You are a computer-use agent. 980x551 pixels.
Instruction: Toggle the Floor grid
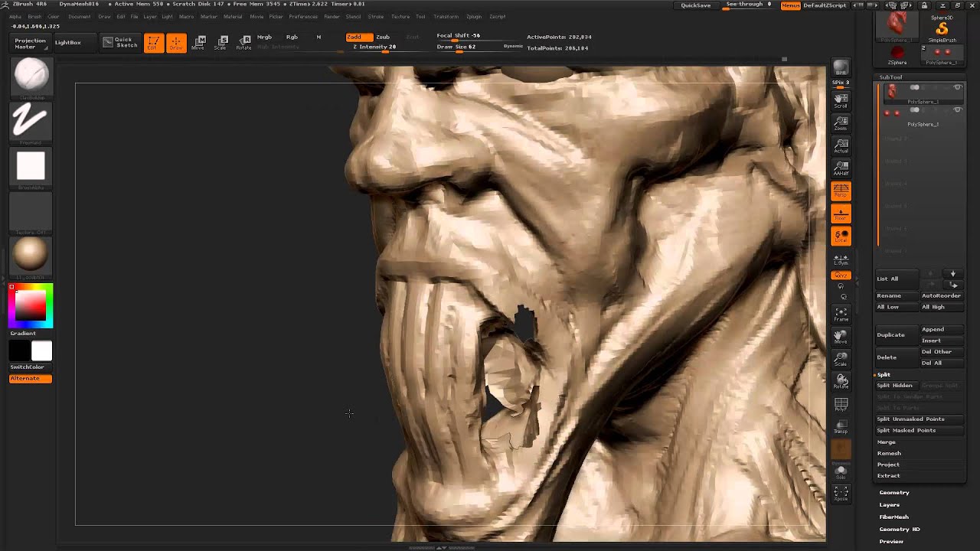[x=841, y=214]
